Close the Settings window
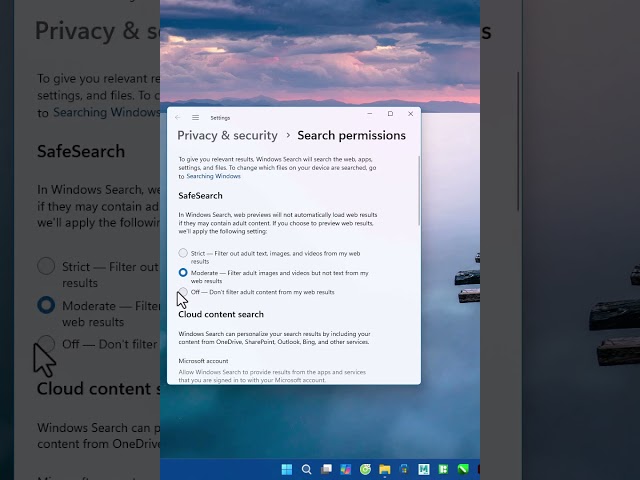The width and height of the screenshot is (640, 480). tap(411, 114)
